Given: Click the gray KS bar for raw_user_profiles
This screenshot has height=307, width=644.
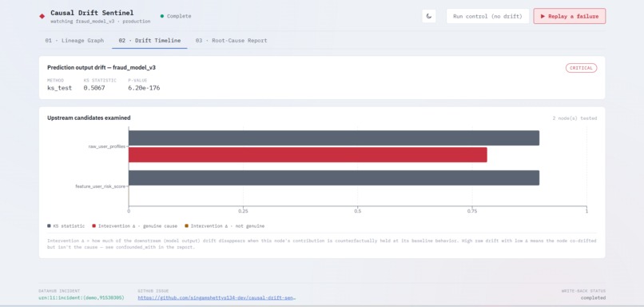Looking at the screenshot, I should coord(334,138).
